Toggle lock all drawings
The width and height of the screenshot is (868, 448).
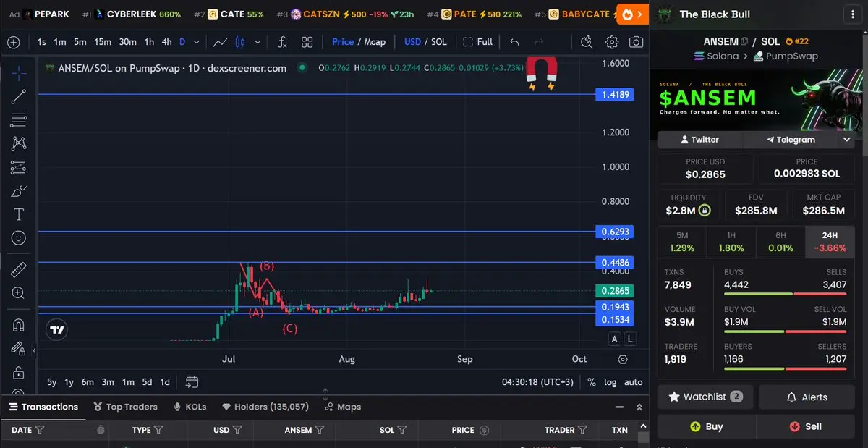pos(19,373)
